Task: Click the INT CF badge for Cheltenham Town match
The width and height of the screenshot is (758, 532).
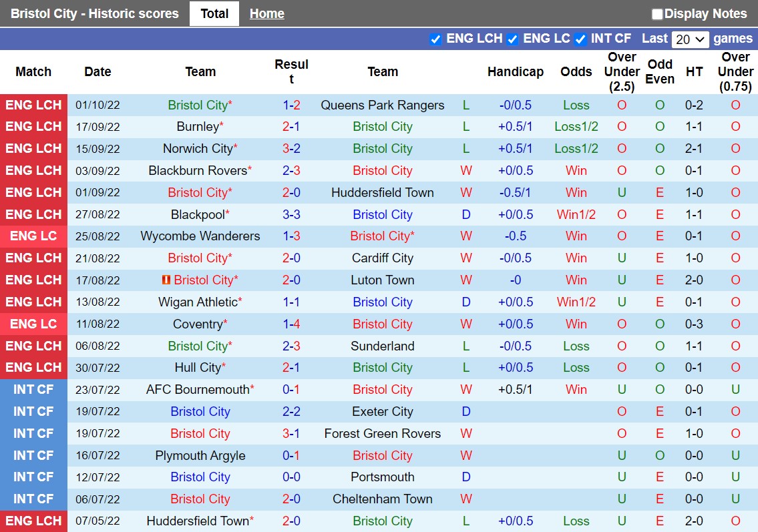Action: (x=33, y=499)
